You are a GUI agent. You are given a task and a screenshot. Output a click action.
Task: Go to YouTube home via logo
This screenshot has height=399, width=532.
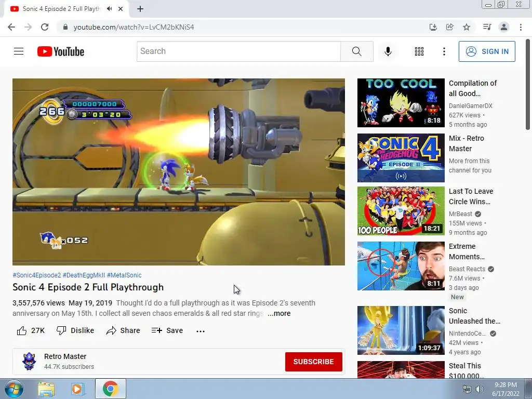(x=61, y=51)
